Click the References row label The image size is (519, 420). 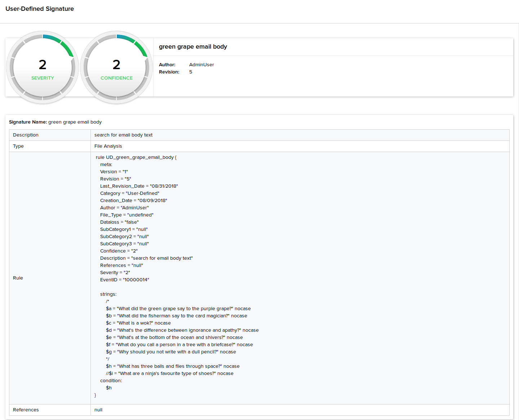(26, 410)
